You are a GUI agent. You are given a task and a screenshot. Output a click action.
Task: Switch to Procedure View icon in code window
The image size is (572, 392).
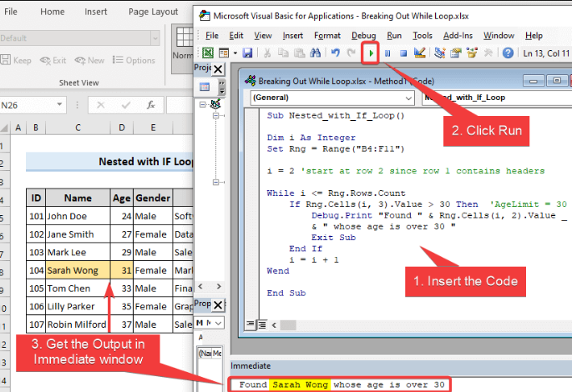(250, 324)
